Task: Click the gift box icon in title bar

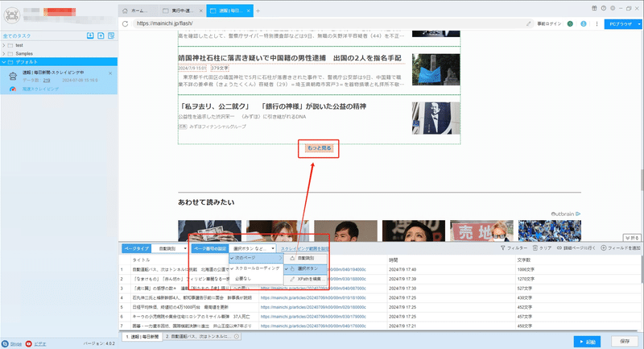Action: click(594, 8)
